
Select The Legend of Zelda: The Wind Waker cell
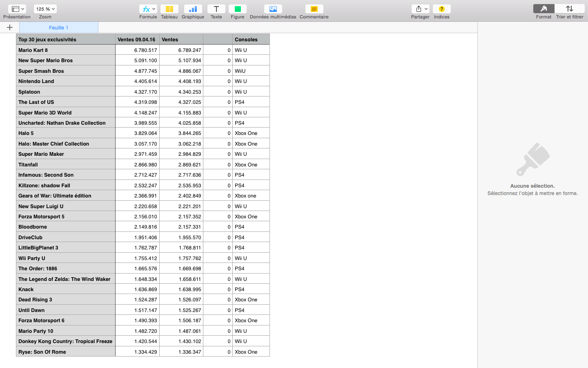pos(66,279)
